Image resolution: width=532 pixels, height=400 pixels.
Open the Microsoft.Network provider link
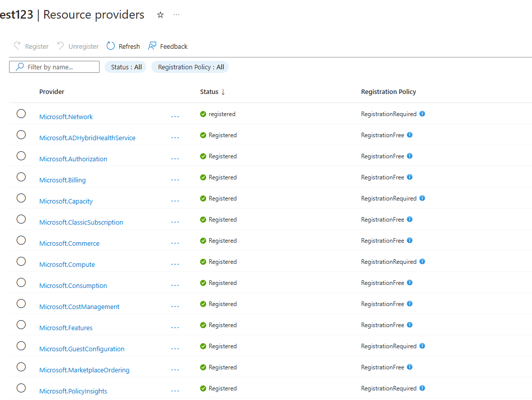(66, 117)
